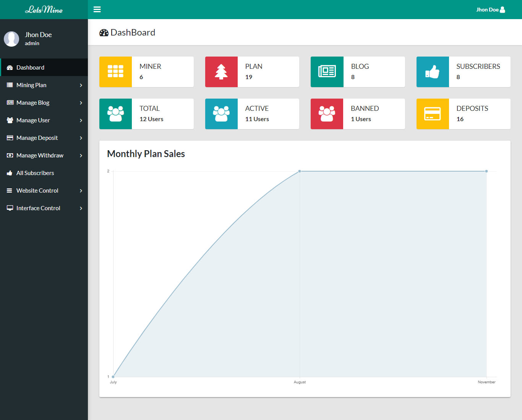Click the DashBoard header icon
Viewport: 522px width, 420px height.
(x=104, y=32)
